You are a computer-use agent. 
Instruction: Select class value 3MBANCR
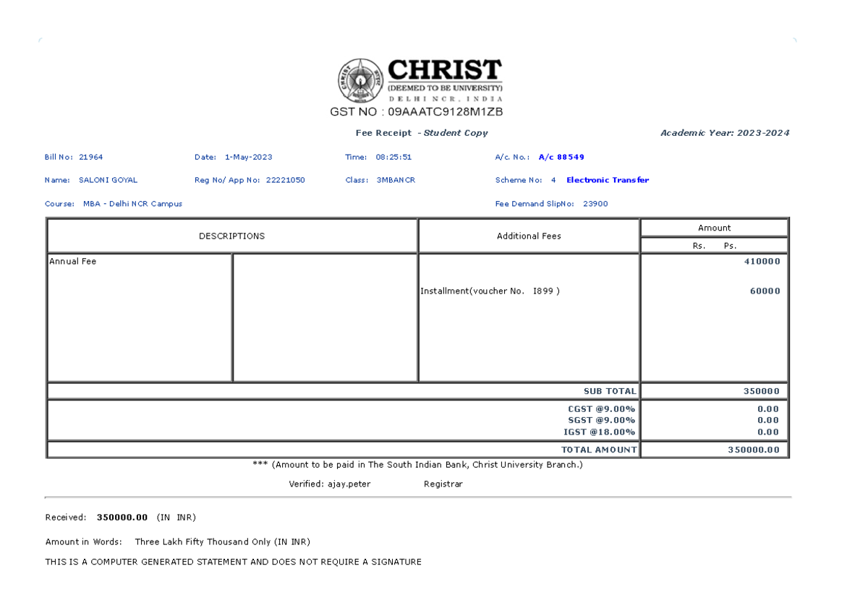tap(396, 180)
